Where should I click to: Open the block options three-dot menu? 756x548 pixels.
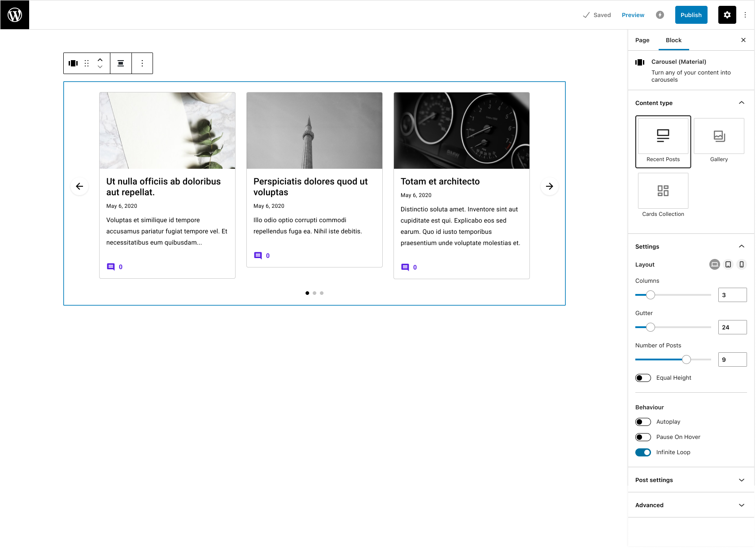(142, 63)
